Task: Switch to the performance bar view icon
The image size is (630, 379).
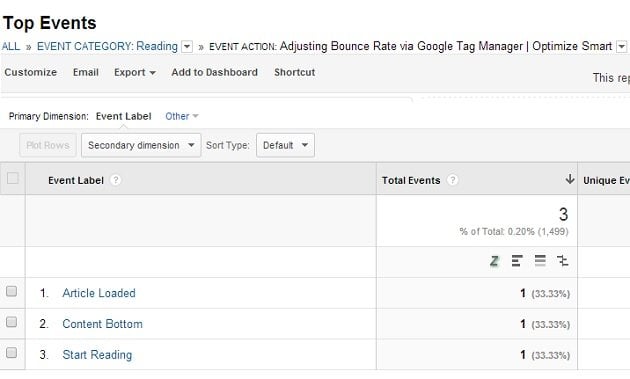Action: [x=517, y=261]
